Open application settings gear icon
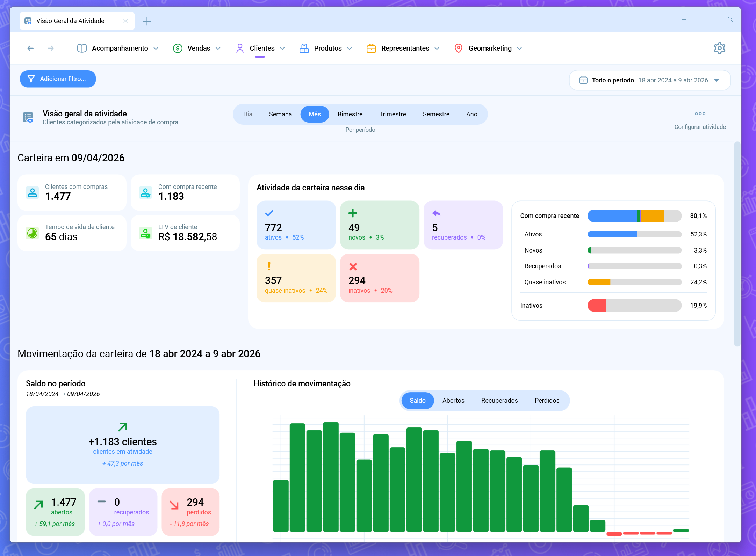Viewport: 756px width, 556px height. coord(719,48)
